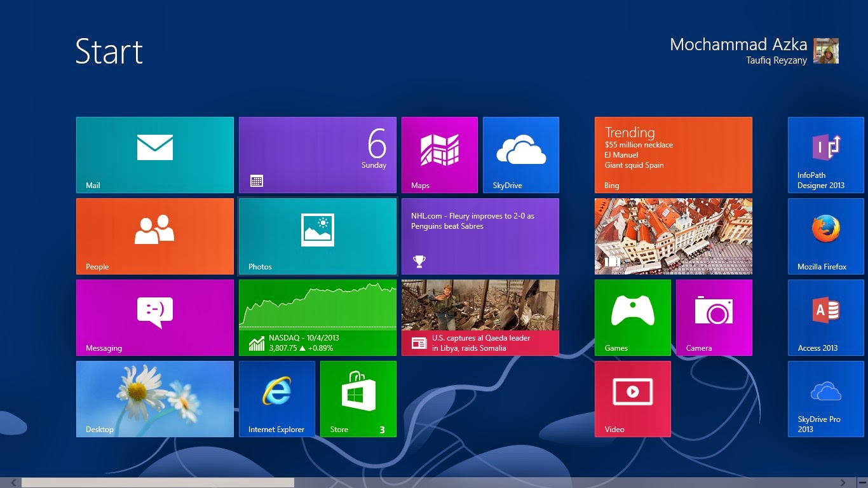Open the Bing Trending tile
868x488 pixels.
tap(674, 155)
